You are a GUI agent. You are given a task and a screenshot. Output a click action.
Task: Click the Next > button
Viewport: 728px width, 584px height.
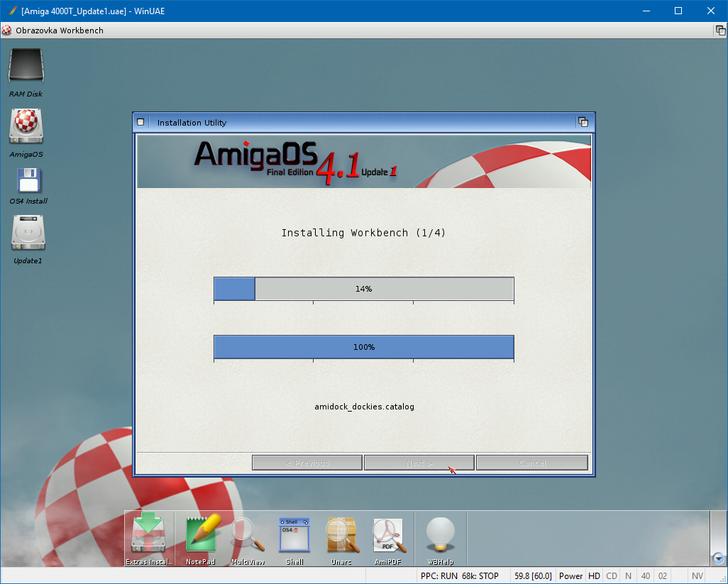(x=419, y=463)
